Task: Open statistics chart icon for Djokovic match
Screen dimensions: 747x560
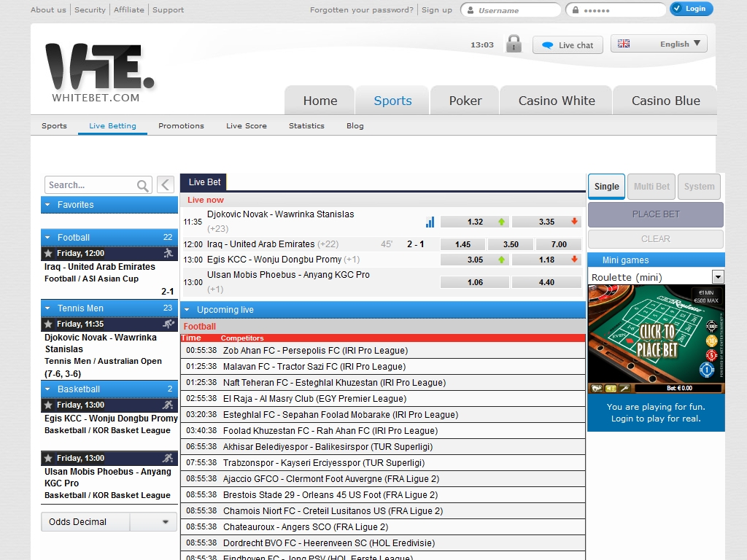Action: pos(430,222)
